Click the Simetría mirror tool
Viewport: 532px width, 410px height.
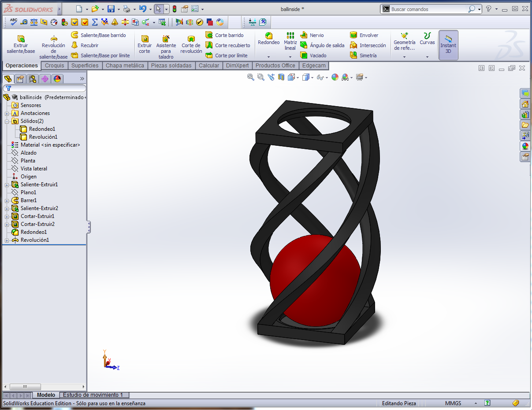363,55
